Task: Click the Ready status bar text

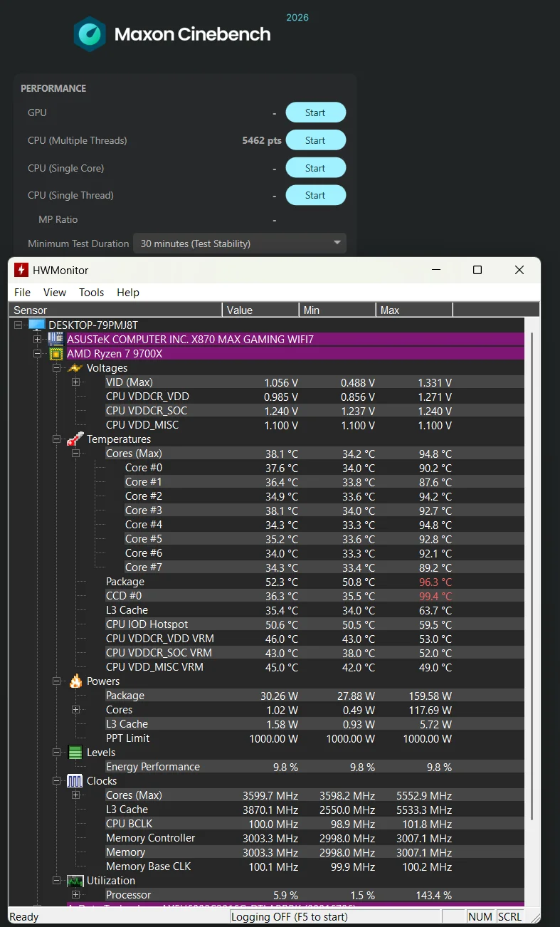Action: [24, 916]
